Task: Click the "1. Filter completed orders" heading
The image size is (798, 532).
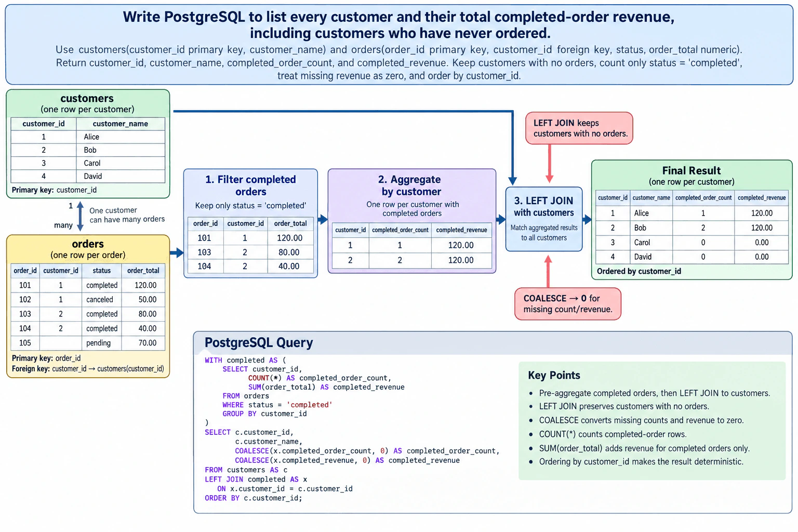Action: 250,185
